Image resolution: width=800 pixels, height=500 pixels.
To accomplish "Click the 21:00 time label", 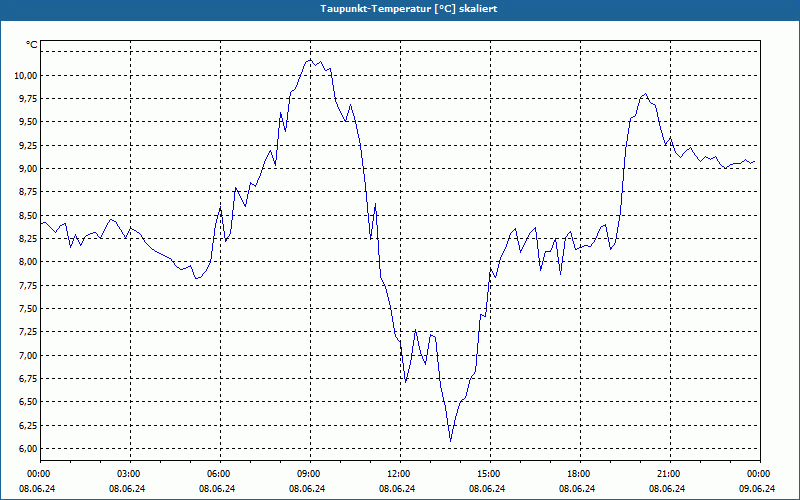I will (670, 474).
